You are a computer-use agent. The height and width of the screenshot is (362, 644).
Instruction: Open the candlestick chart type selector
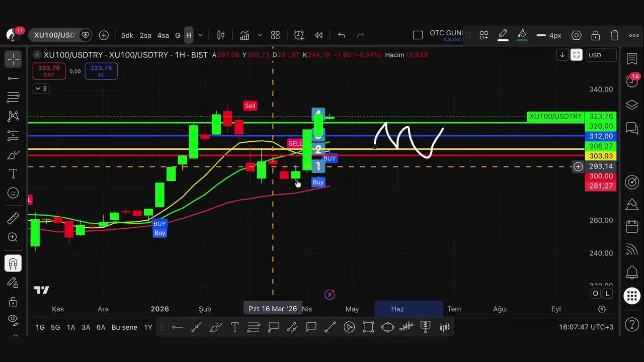coord(221,35)
